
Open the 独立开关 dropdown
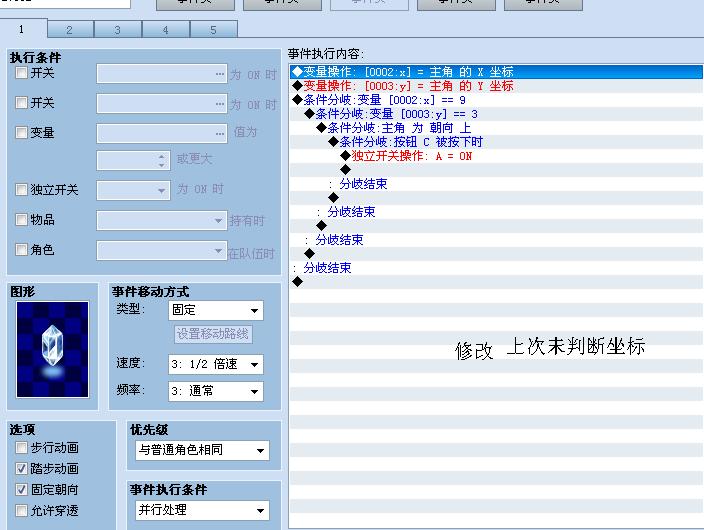[133, 190]
